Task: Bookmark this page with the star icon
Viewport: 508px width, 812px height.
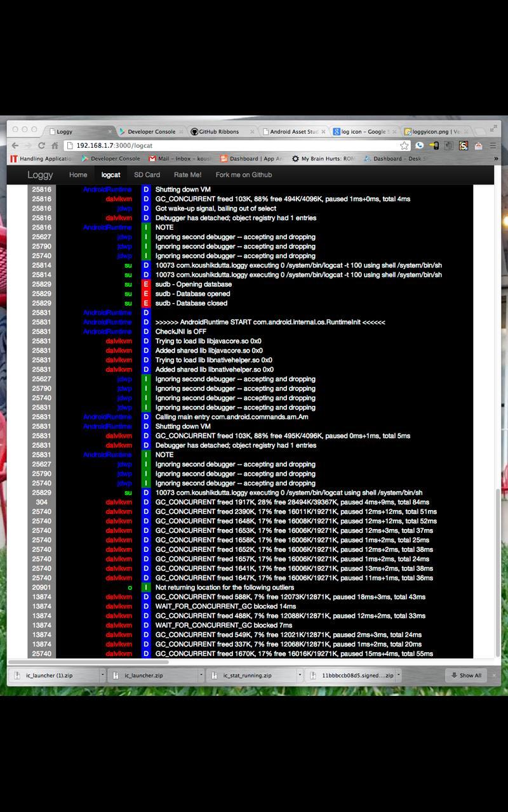Action: click(404, 145)
